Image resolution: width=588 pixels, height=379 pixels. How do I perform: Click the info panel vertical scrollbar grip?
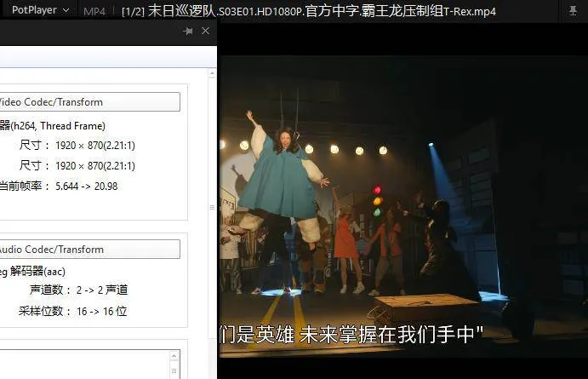tap(212, 207)
